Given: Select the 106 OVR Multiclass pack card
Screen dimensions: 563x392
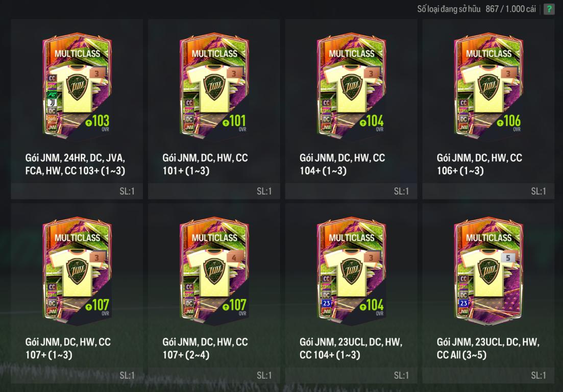Looking at the screenshot, I should tap(488, 85).
